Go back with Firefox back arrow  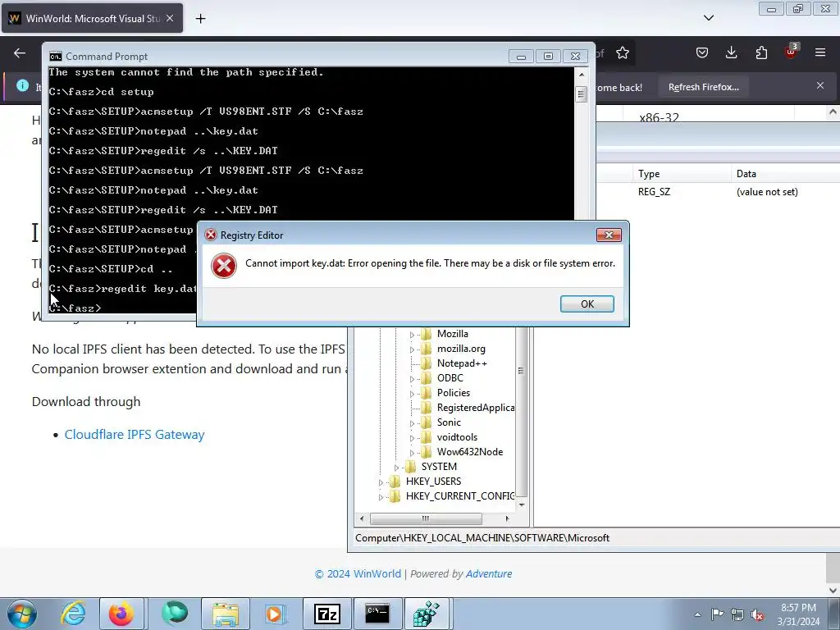[20, 53]
